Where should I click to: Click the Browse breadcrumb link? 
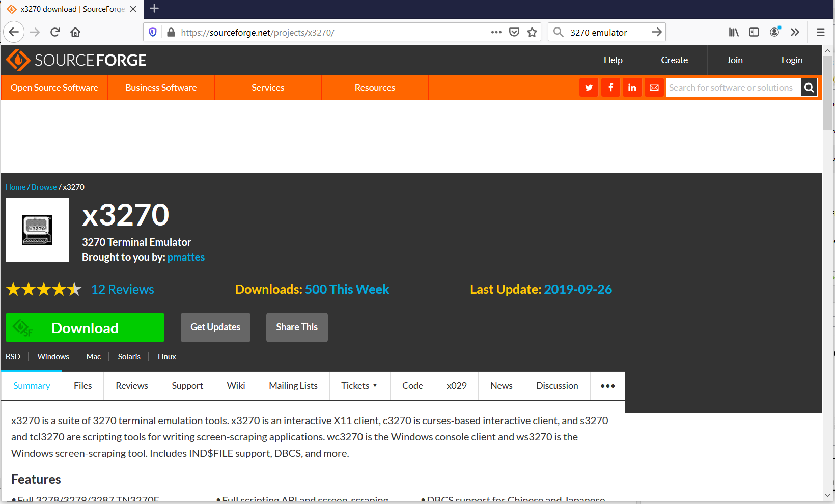click(44, 187)
